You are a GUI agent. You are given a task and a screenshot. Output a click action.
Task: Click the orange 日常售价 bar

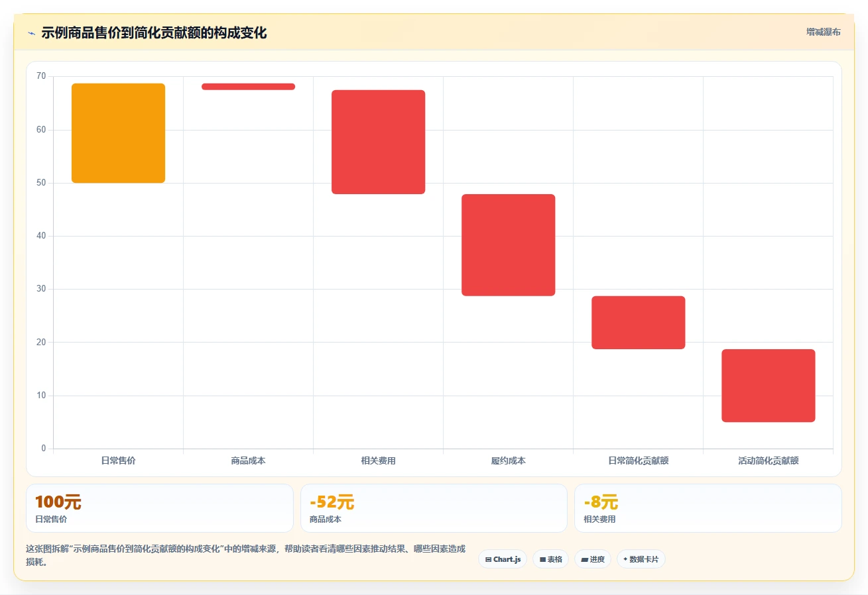click(x=118, y=133)
